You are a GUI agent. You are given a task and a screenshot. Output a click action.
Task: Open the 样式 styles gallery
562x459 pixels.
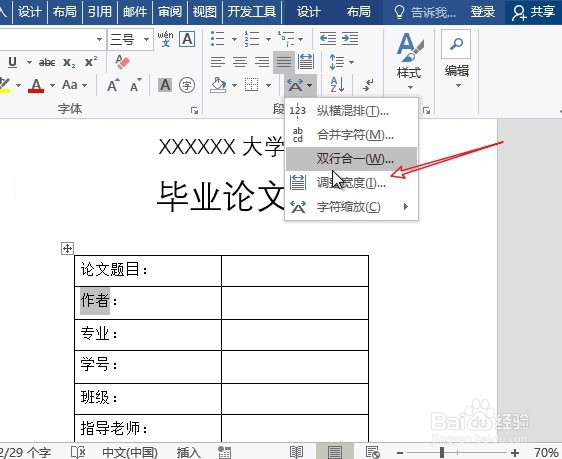(x=409, y=61)
